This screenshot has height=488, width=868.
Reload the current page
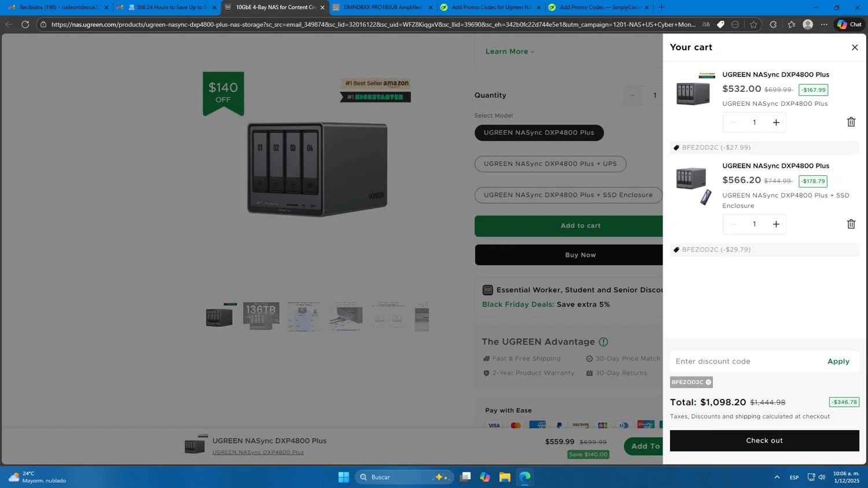point(25,24)
